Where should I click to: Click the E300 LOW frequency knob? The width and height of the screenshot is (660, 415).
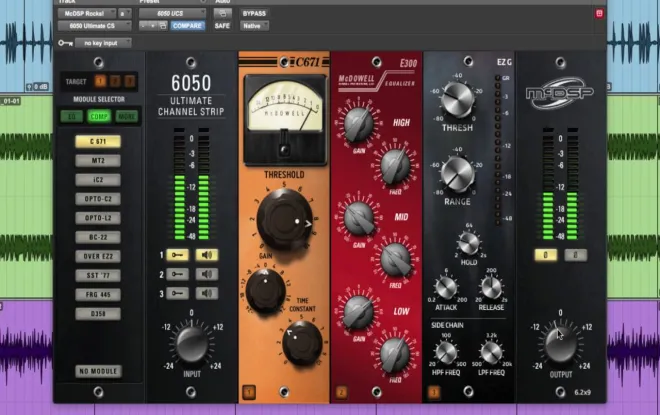point(395,354)
